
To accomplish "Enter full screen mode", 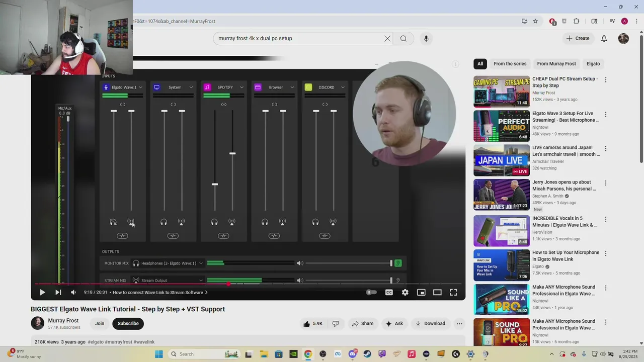I will click(x=453, y=292).
